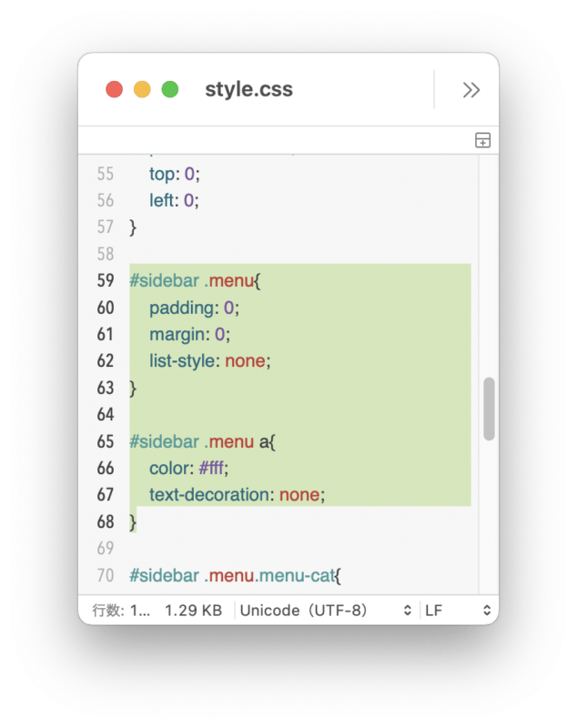Open the LF line ending dropdown
The height and width of the screenshot is (728, 577).
(458, 610)
